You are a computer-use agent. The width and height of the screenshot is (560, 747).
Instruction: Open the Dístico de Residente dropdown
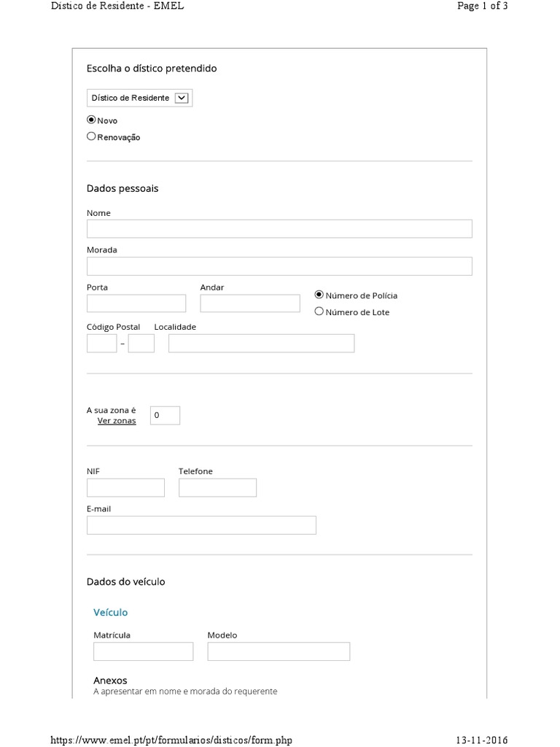[x=139, y=98]
